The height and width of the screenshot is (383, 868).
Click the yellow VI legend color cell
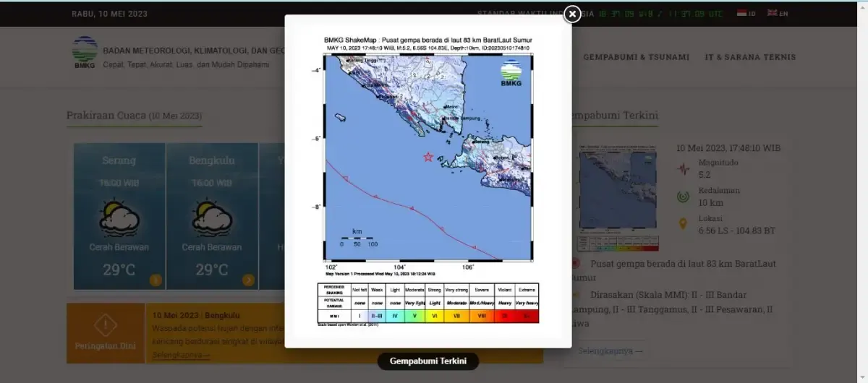tap(434, 317)
